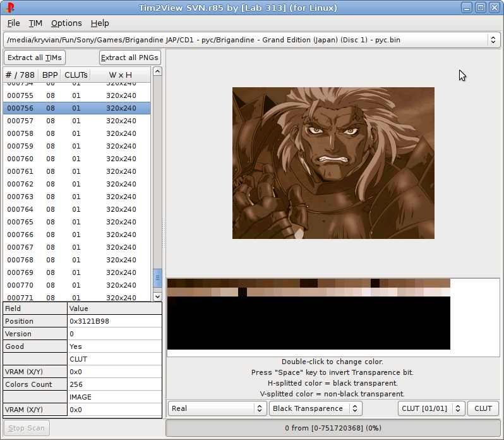Select TIM entry 000757
This screenshot has height=440, width=504.
click(x=77, y=121)
